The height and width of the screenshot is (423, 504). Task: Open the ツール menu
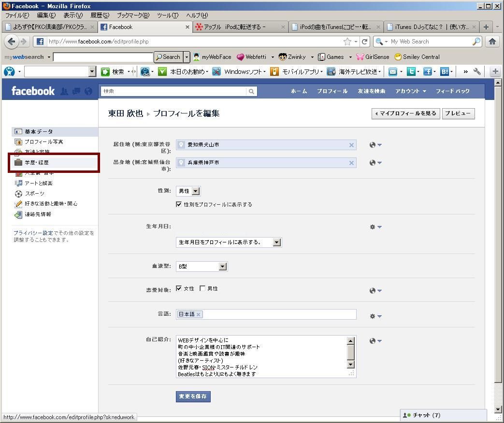(168, 15)
